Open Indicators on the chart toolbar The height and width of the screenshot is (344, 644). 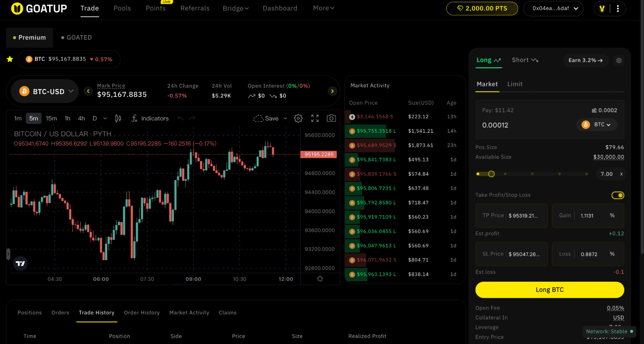click(150, 119)
